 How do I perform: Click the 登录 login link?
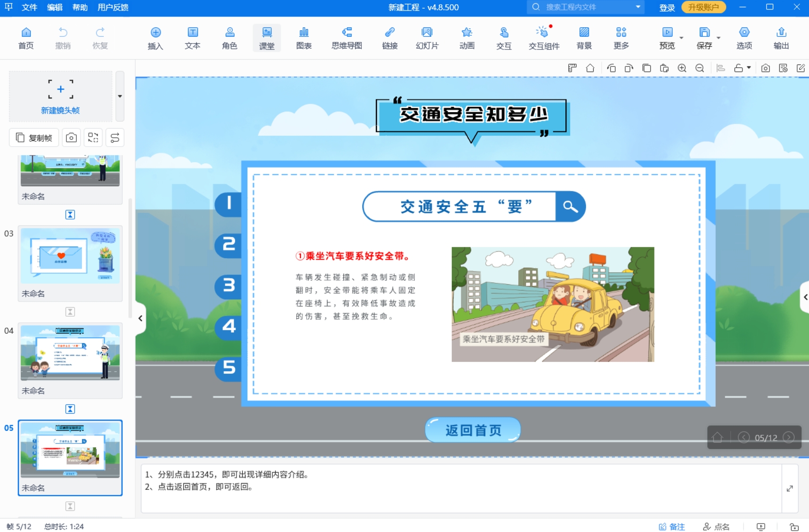pyautogui.click(x=667, y=8)
